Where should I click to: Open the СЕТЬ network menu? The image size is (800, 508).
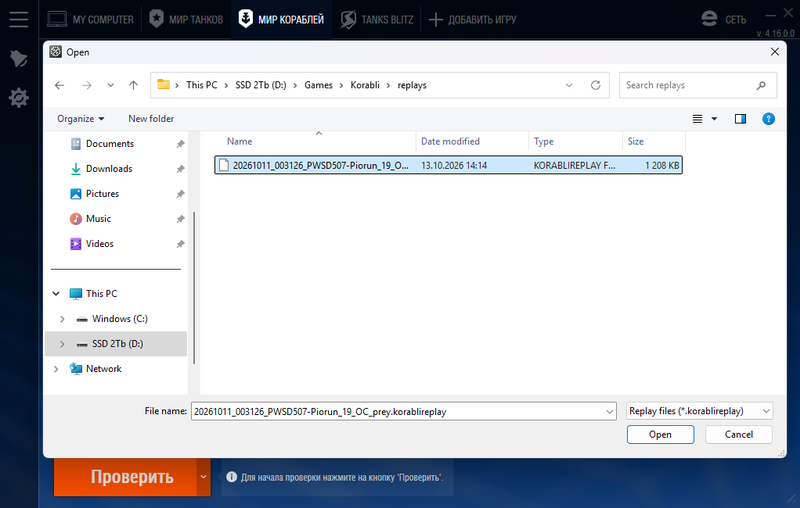coord(723,19)
